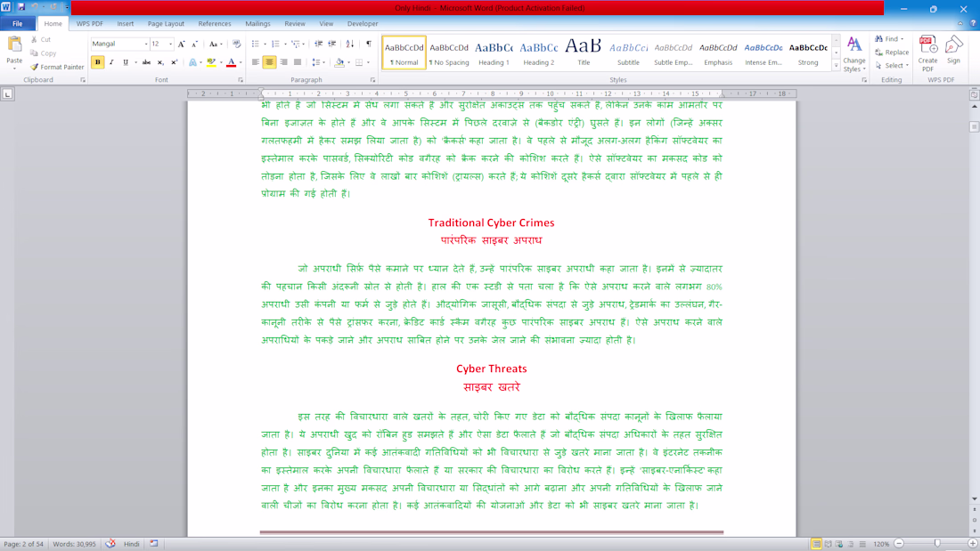The image size is (980, 551).
Task: Open Font dialog launcher
Action: coord(241,80)
